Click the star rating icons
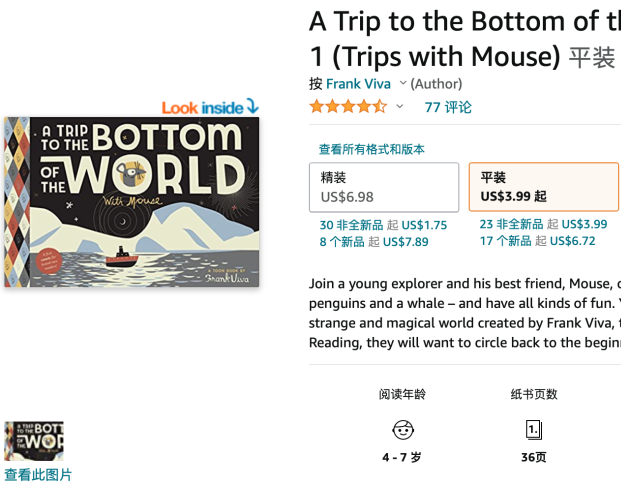The image size is (621, 485). click(348, 107)
